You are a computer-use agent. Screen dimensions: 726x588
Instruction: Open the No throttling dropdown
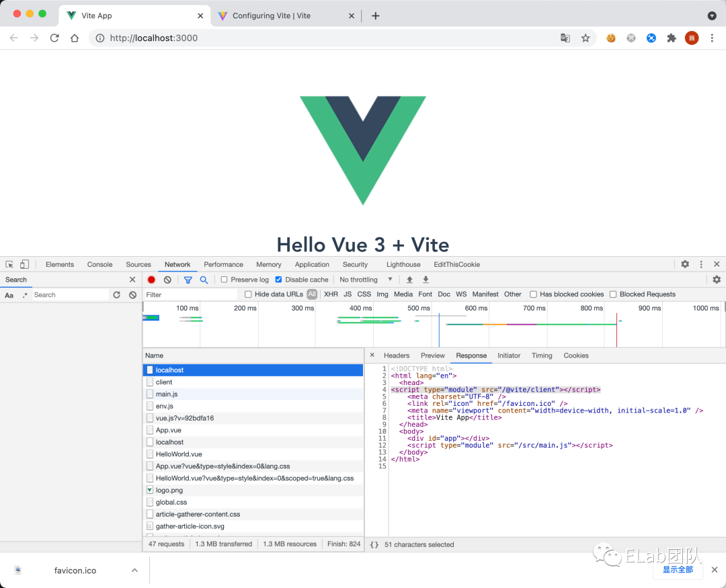click(366, 280)
